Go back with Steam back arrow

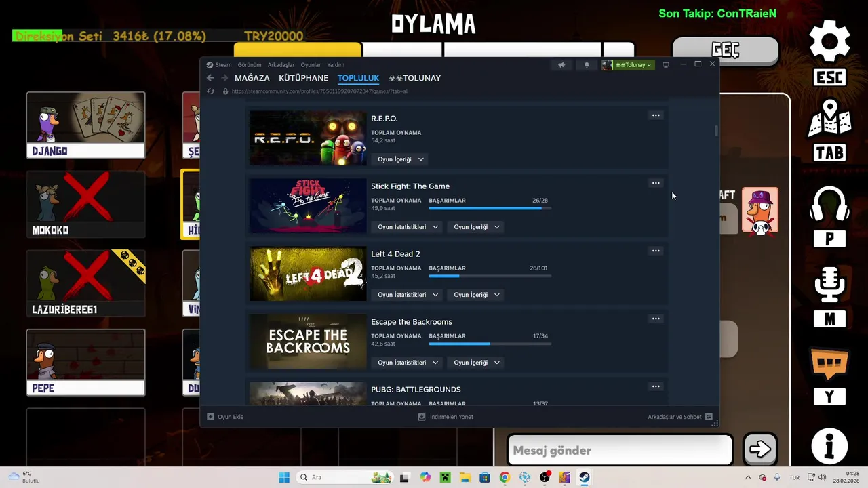pyautogui.click(x=210, y=78)
